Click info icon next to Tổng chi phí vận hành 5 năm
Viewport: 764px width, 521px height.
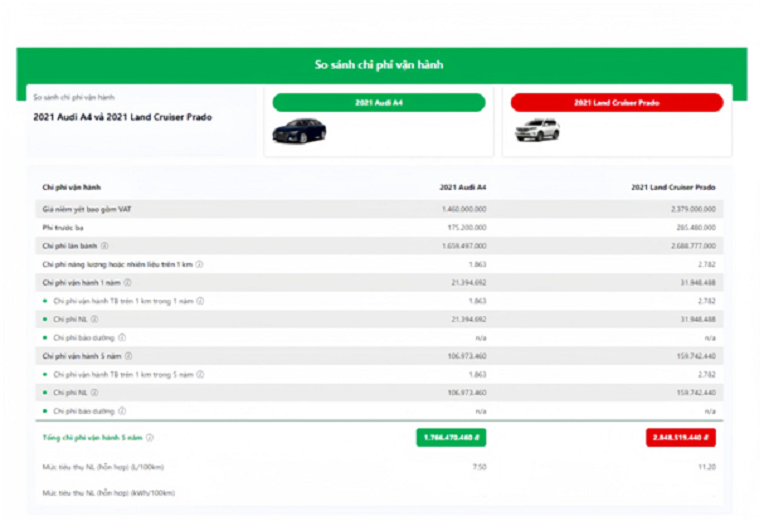pos(150,438)
